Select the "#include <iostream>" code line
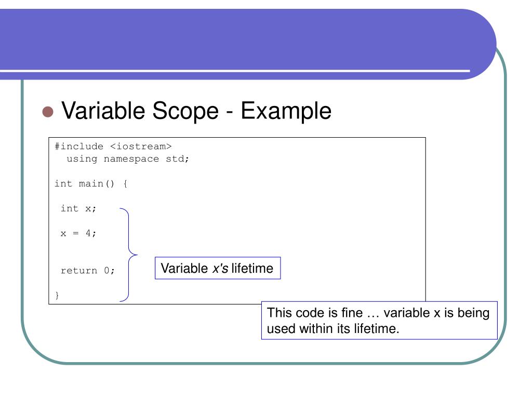This screenshot has height=399, width=532. tap(113, 146)
